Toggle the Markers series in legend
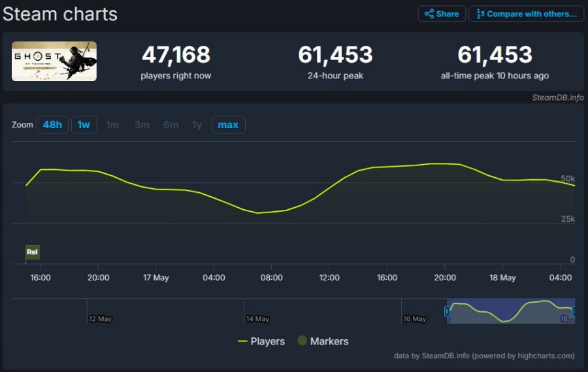 [x=323, y=341]
